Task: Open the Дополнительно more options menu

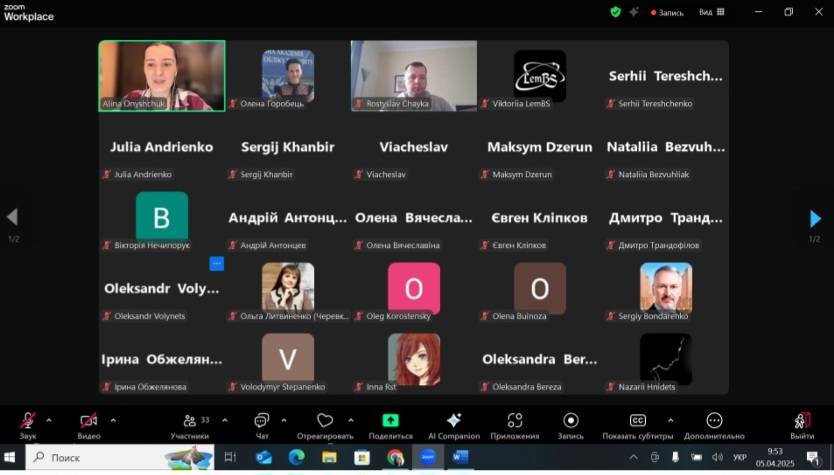Action: click(714, 422)
